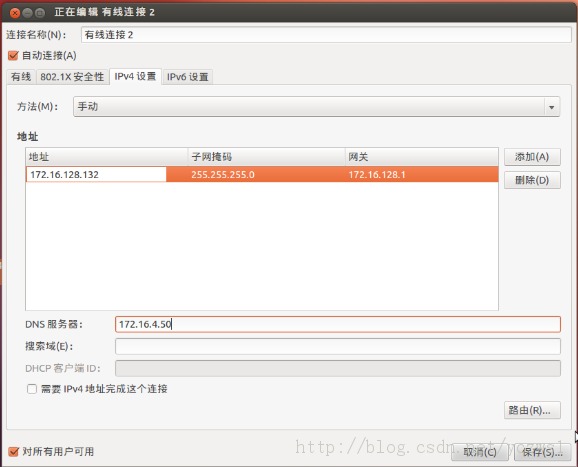This screenshot has height=467, width=578.
Task: Uncheck the 对所有用户可用 checkbox
Action: 13,452
